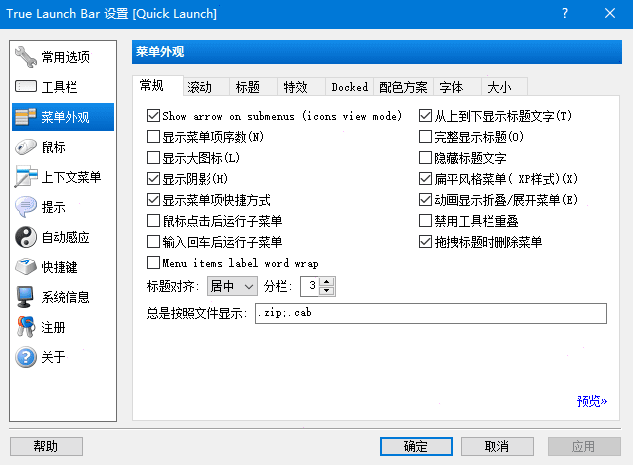Click the 菜单外观 sidebar icon

click(x=26, y=117)
